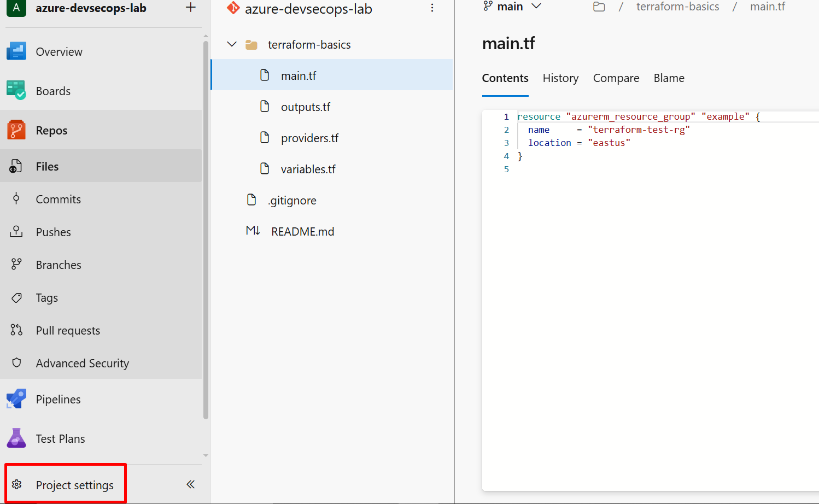Switch to the Blame tab

pos(669,78)
